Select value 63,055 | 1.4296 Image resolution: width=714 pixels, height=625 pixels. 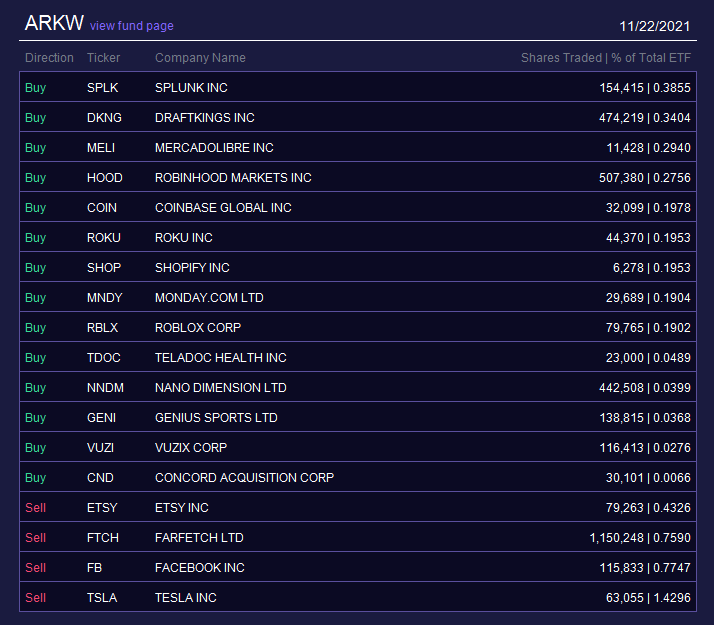[x=648, y=598]
